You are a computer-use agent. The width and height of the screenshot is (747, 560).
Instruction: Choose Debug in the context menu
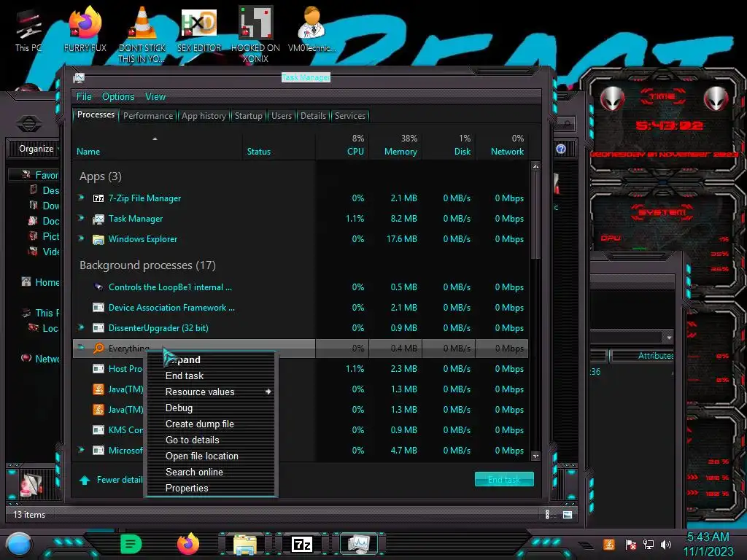tap(211, 408)
